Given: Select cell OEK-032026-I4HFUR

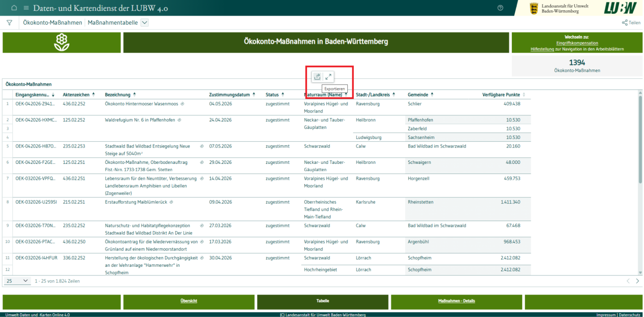Looking at the screenshot, I should click(36, 258).
